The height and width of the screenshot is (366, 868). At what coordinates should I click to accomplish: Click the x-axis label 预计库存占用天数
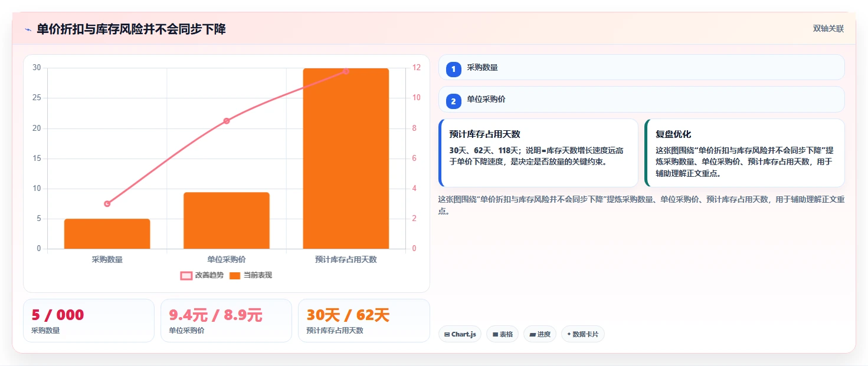pos(346,259)
